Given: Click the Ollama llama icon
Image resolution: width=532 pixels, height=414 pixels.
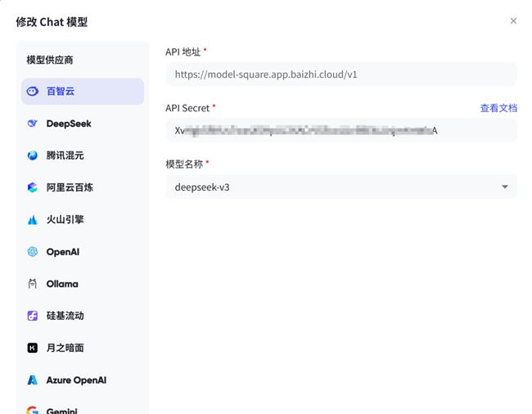Looking at the screenshot, I should (32, 283).
